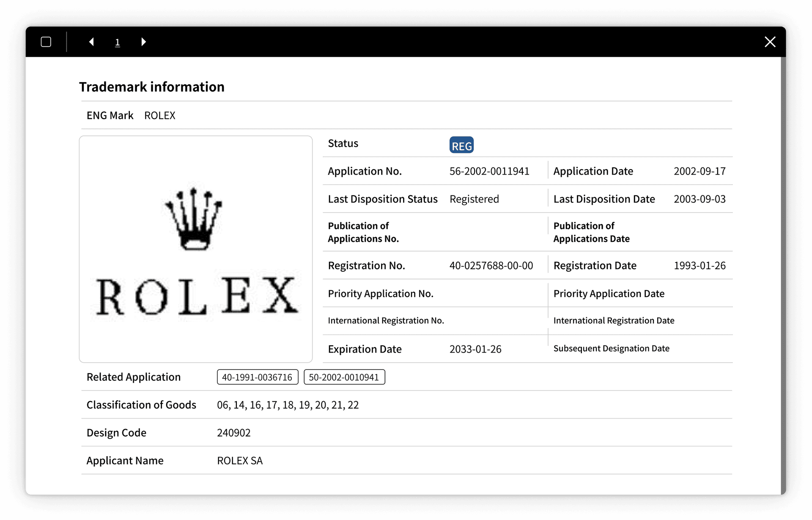
Task: Click applicant name ROLEX SA
Action: click(x=240, y=461)
